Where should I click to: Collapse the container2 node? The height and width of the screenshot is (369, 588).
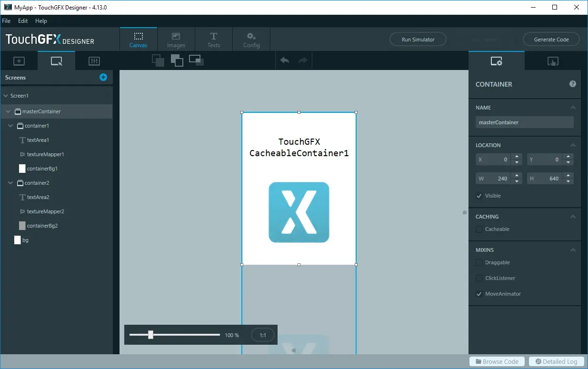tap(10, 183)
